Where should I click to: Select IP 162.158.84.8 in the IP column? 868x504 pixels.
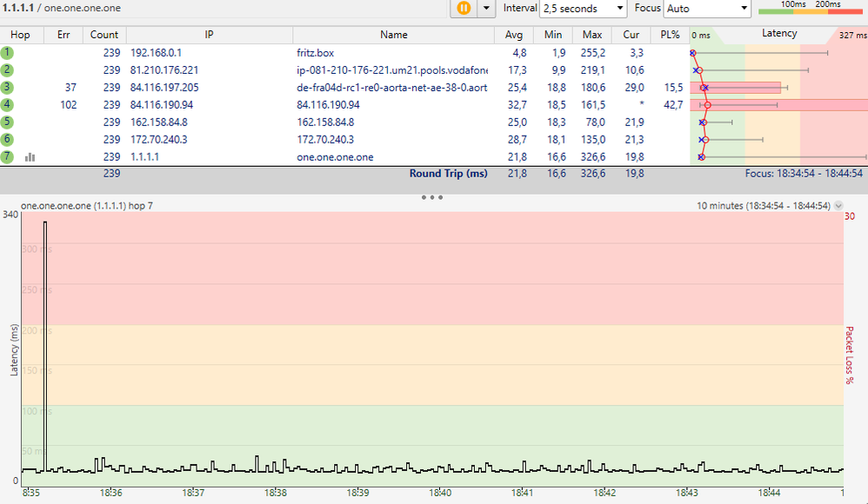[159, 122]
